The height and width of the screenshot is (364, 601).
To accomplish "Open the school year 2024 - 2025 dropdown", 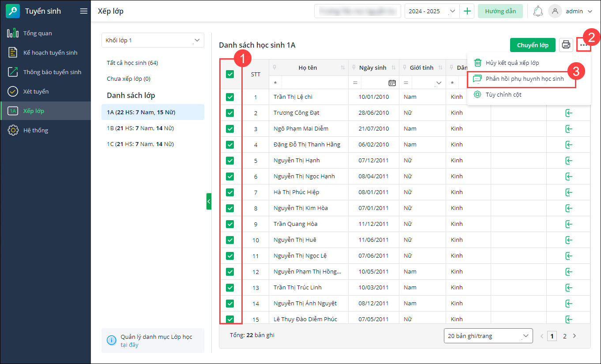I will tap(432, 11).
